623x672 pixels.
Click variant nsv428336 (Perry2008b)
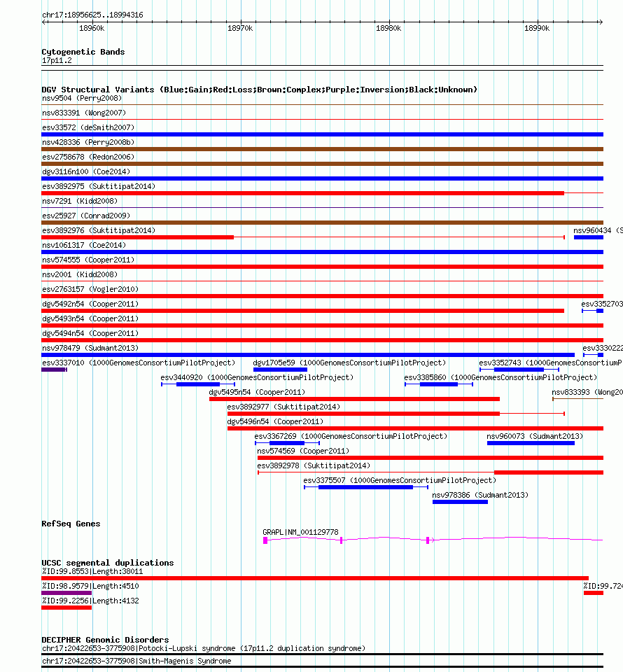[88, 142]
